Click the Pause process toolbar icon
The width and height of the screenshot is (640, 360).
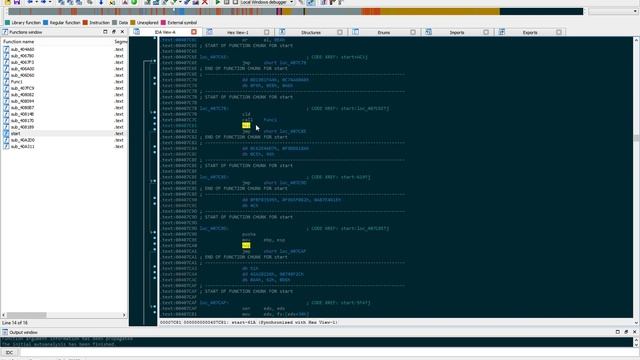pos(227,2)
